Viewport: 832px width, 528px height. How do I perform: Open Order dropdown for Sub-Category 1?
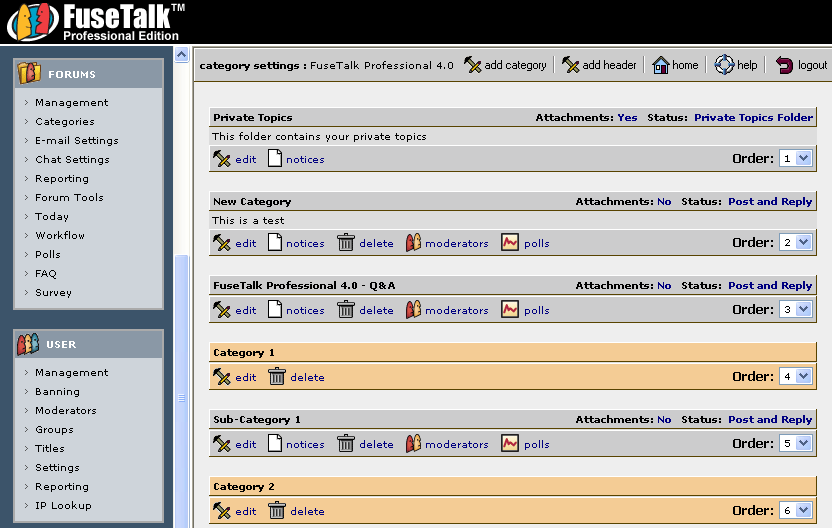point(795,443)
